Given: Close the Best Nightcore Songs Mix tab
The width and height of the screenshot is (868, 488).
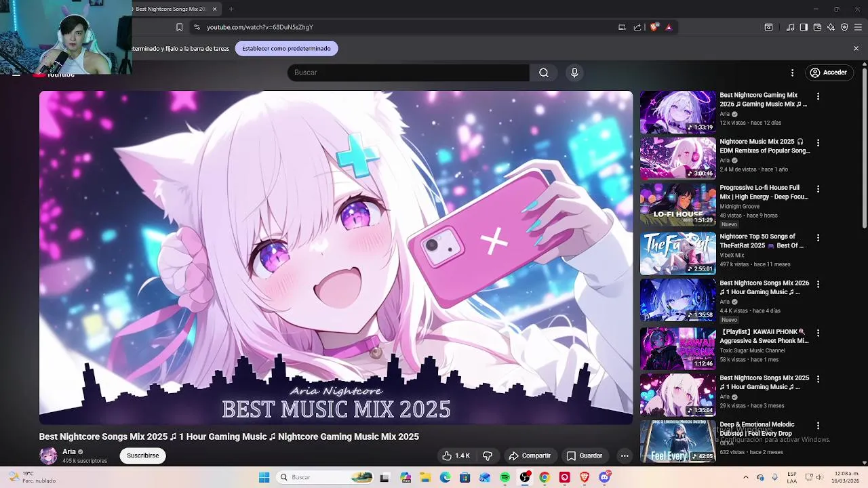Looking at the screenshot, I should [214, 9].
